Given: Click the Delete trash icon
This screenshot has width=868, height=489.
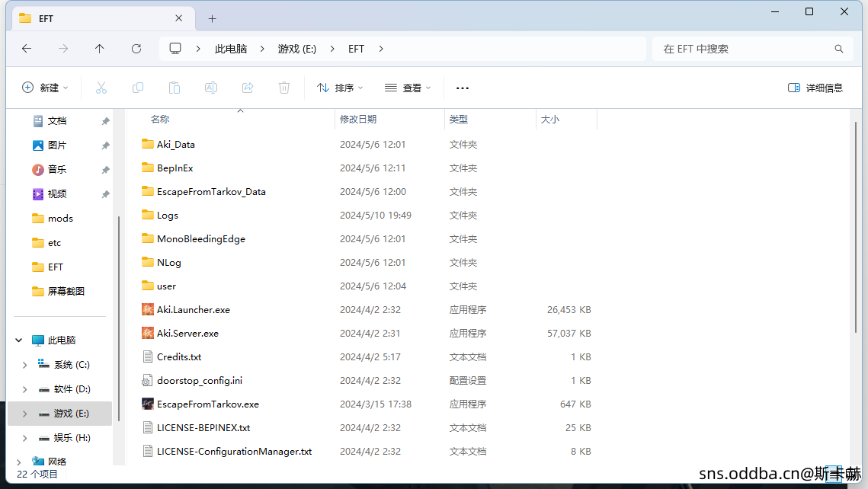Looking at the screenshot, I should 284,88.
